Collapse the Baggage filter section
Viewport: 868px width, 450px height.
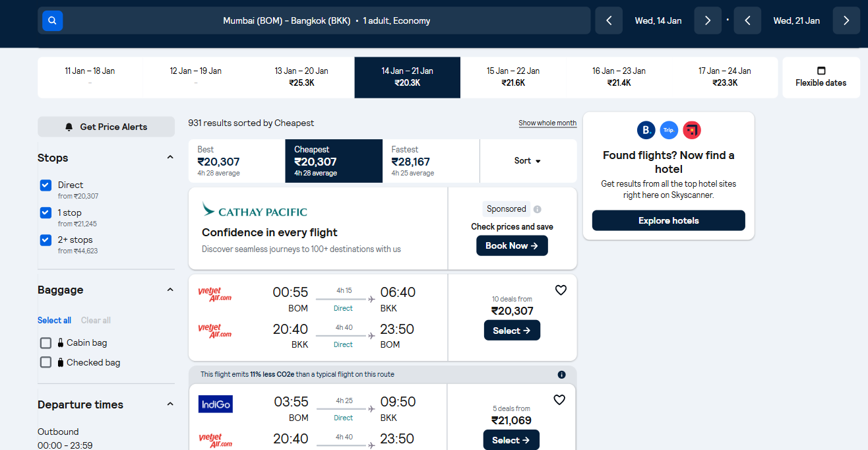171,289
